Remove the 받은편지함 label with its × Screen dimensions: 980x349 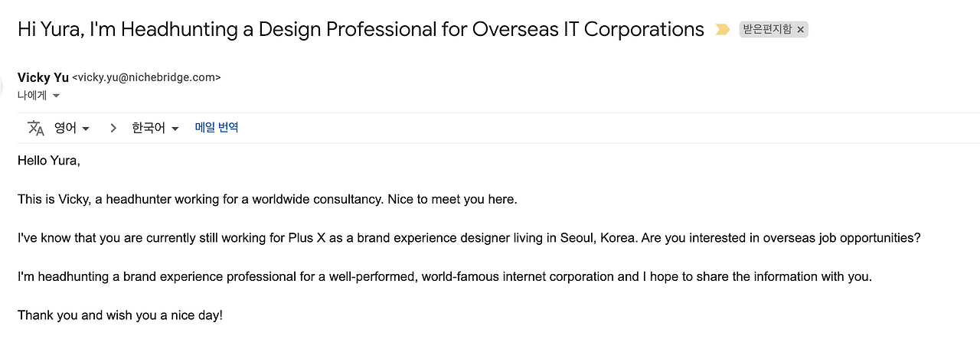click(801, 30)
